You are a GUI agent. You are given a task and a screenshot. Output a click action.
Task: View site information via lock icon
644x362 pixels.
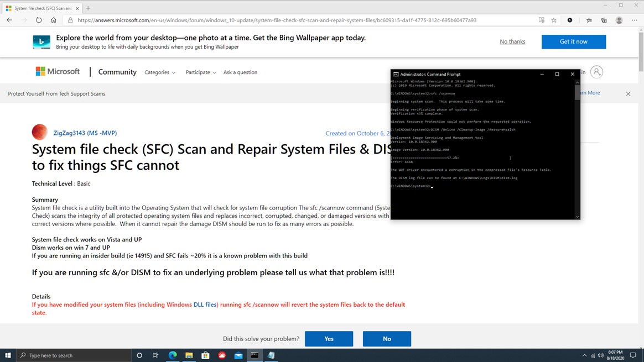70,20
